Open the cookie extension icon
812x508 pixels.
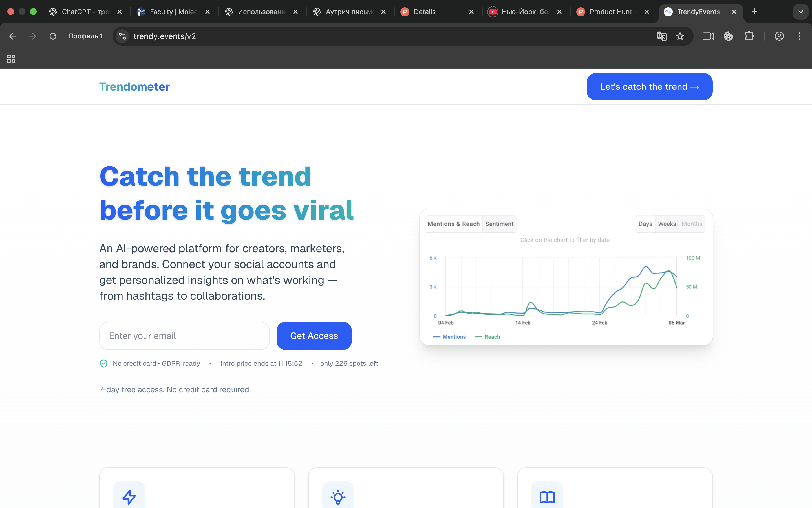pyautogui.click(x=729, y=36)
